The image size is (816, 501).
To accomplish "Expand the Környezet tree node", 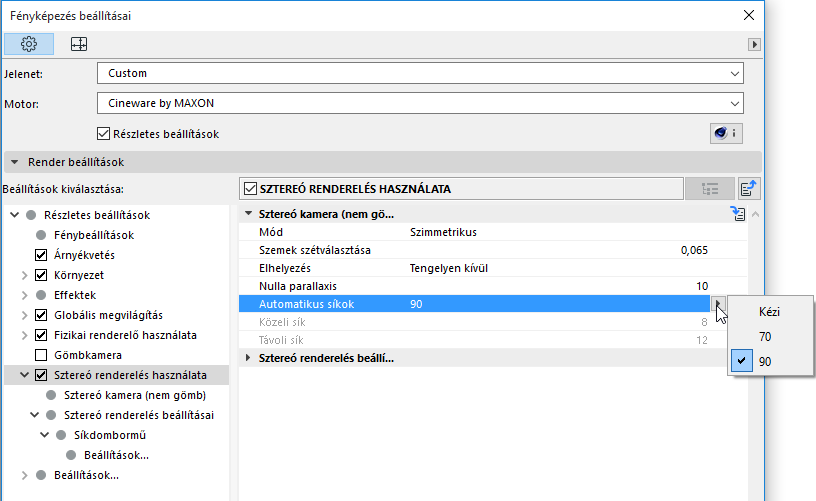I will click(x=24, y=275).
